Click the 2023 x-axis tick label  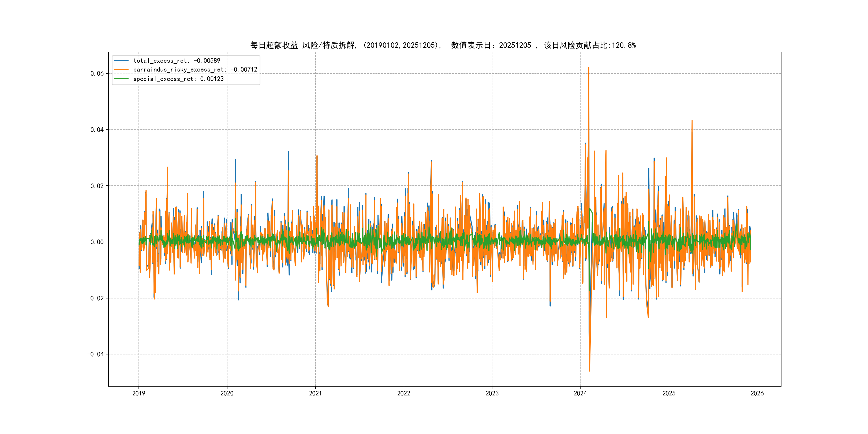coord(492,393)
